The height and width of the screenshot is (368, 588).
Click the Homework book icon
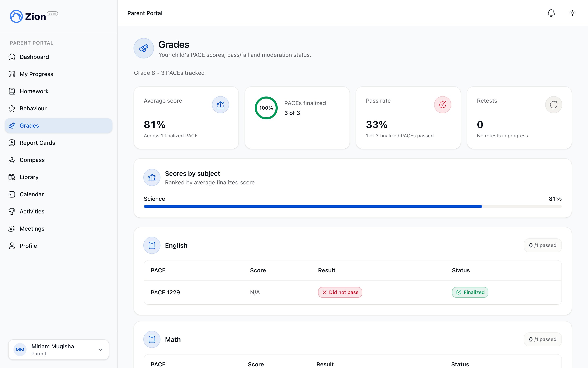[12, 91]
